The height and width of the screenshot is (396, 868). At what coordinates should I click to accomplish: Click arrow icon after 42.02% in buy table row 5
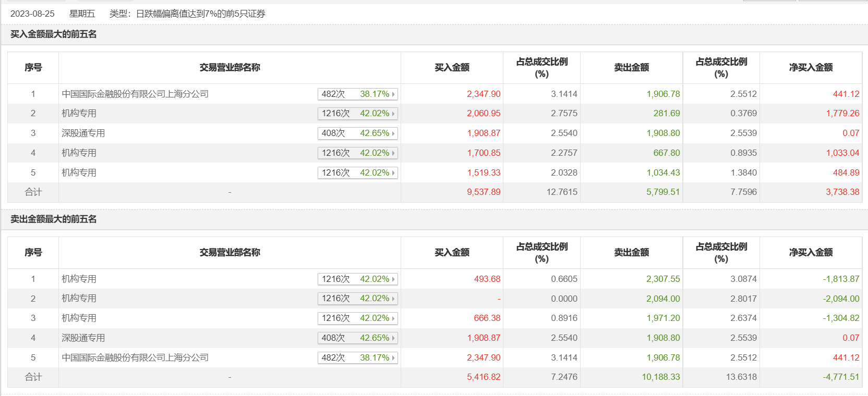point(393,172)
